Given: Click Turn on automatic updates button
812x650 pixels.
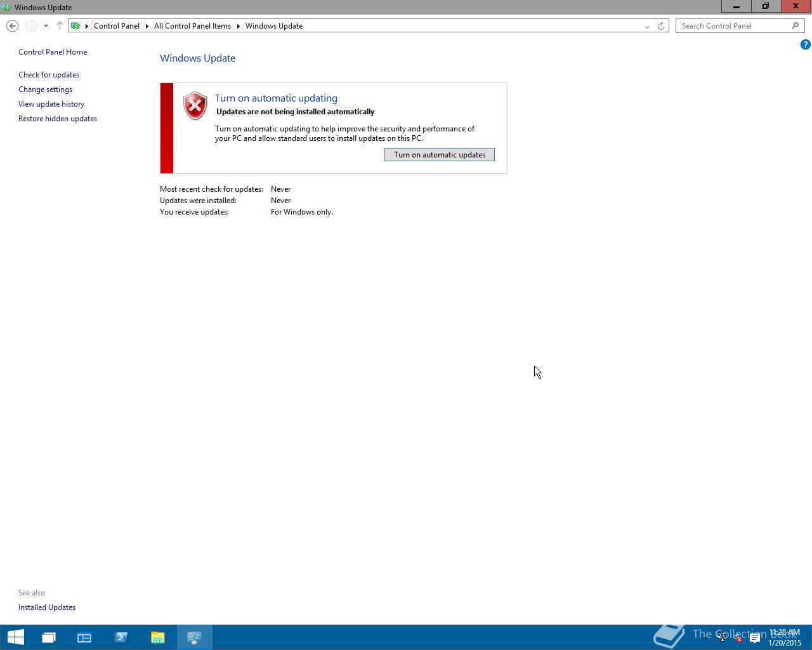Looking at the screenshot, I should coord(440,155).
